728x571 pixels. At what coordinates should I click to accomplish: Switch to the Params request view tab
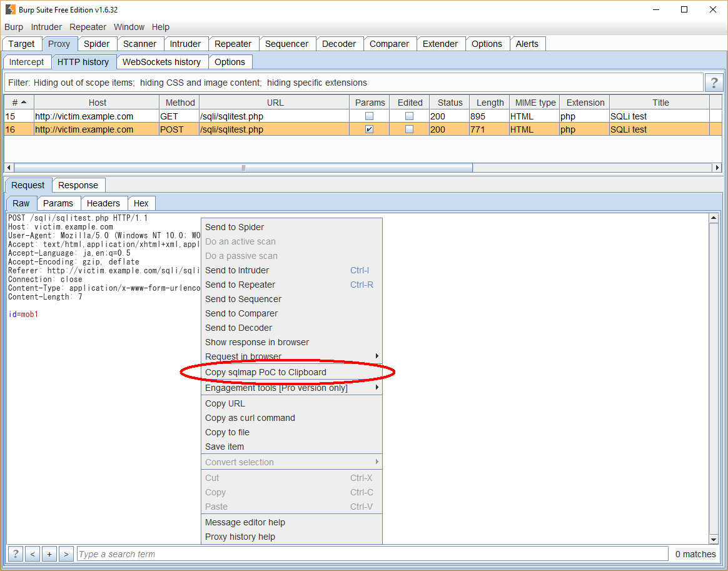coord(58,203)
